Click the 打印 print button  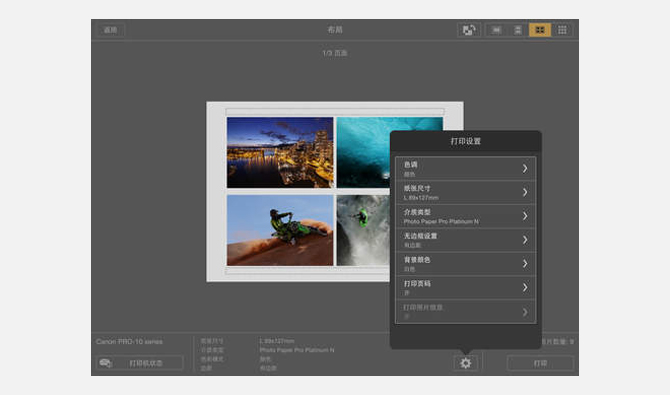(x=540, y=363)
